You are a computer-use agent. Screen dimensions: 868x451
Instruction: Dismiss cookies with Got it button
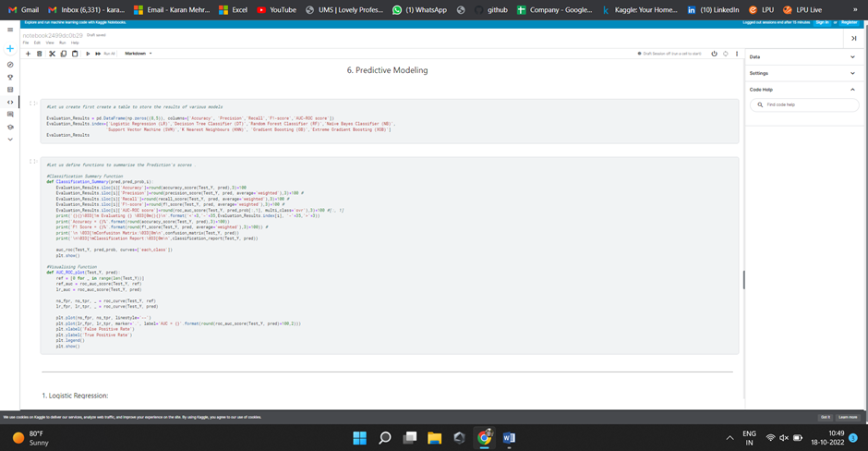pyautogui.click(x=826, y=417)
